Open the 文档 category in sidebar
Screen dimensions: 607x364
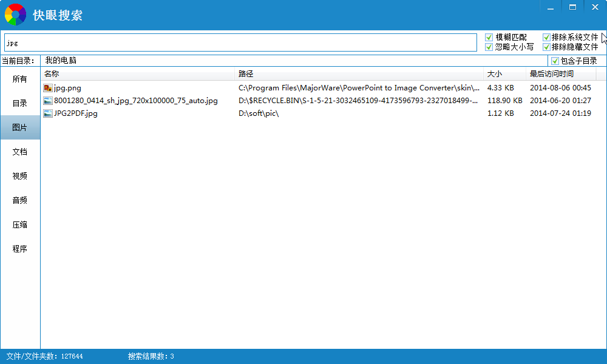coord(20,152)
